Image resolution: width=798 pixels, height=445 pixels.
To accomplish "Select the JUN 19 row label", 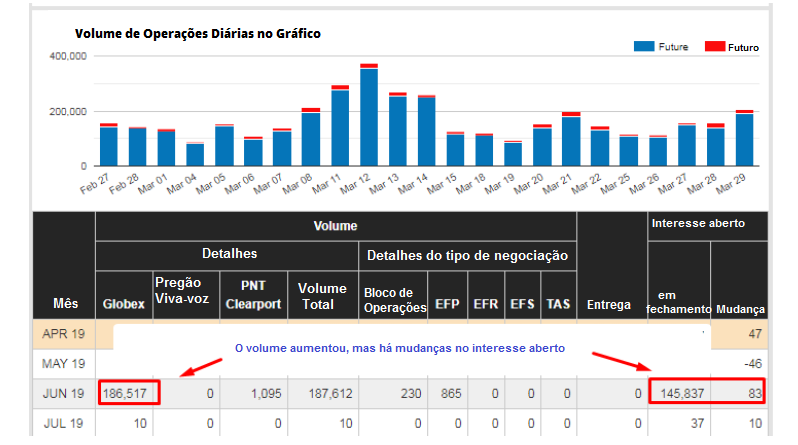I will tap(63, 394).
